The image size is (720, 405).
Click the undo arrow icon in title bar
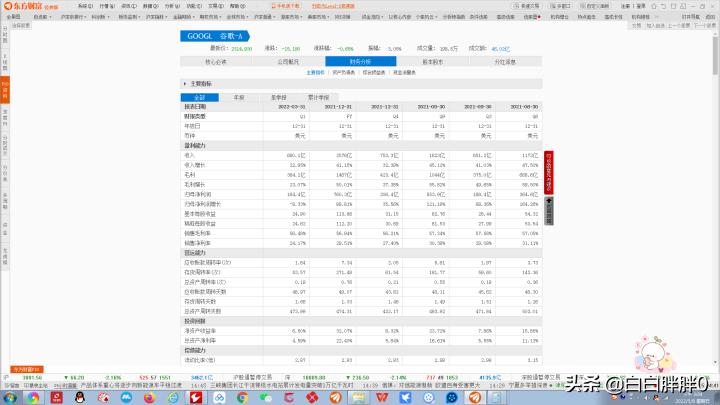click(664, 6)
